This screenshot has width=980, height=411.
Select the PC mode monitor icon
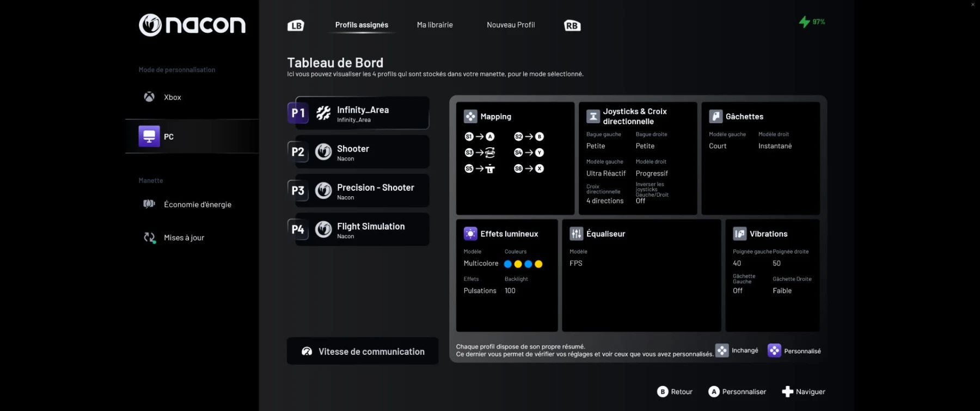tap(149, 136)
